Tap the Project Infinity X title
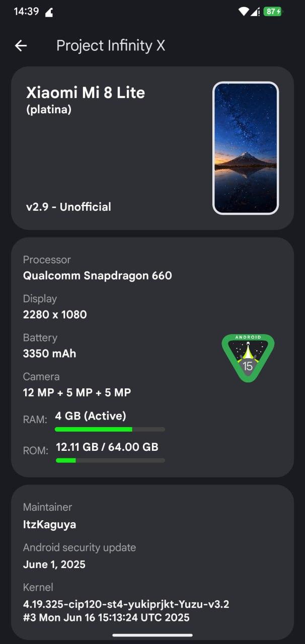 tap(111, 46)
